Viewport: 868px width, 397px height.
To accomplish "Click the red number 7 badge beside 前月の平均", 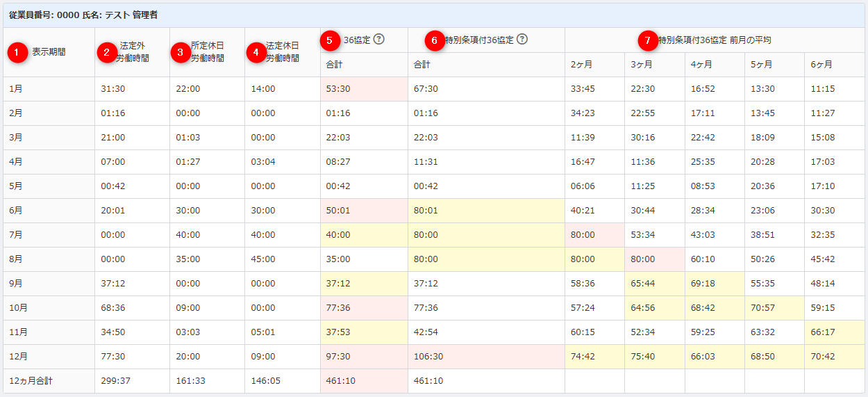I will pyautogui.click(x=648, y=41).
